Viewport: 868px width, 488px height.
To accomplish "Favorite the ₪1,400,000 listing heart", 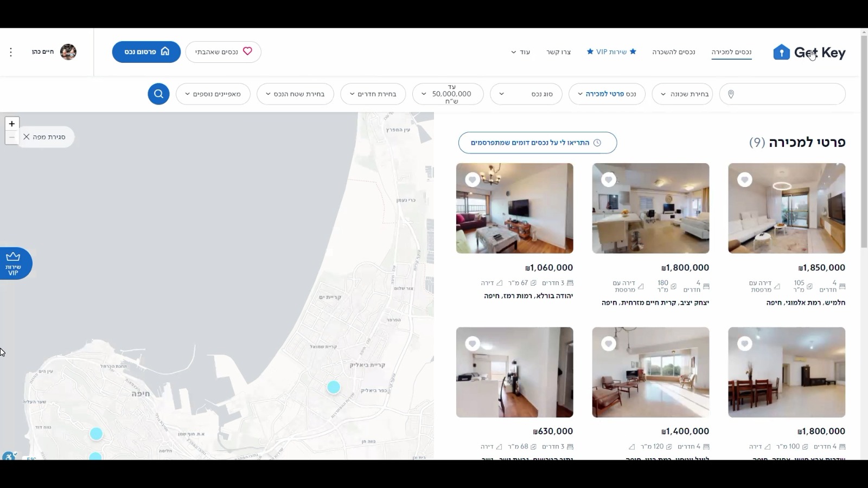I will [x=609, y=343].
